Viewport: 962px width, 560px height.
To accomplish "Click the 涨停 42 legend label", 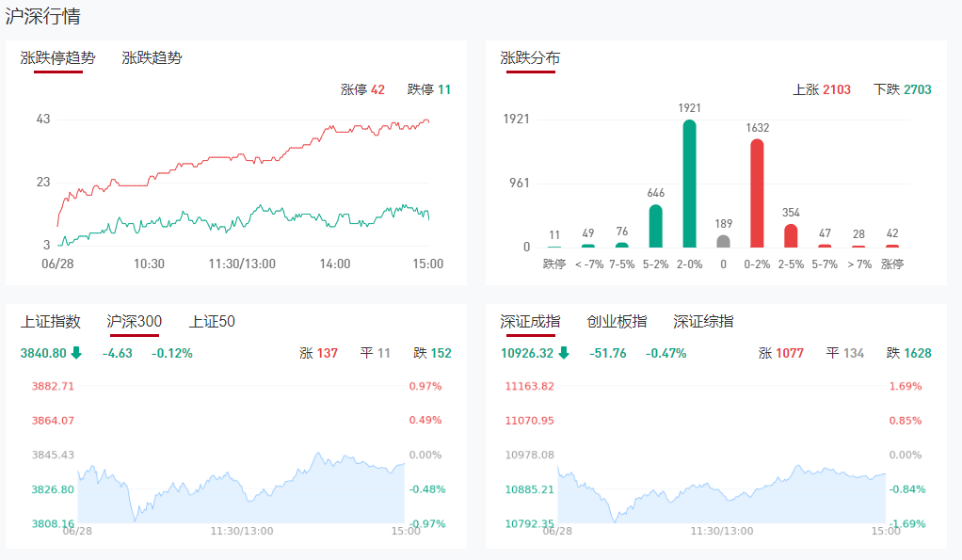I will click(x=362, y=90).
